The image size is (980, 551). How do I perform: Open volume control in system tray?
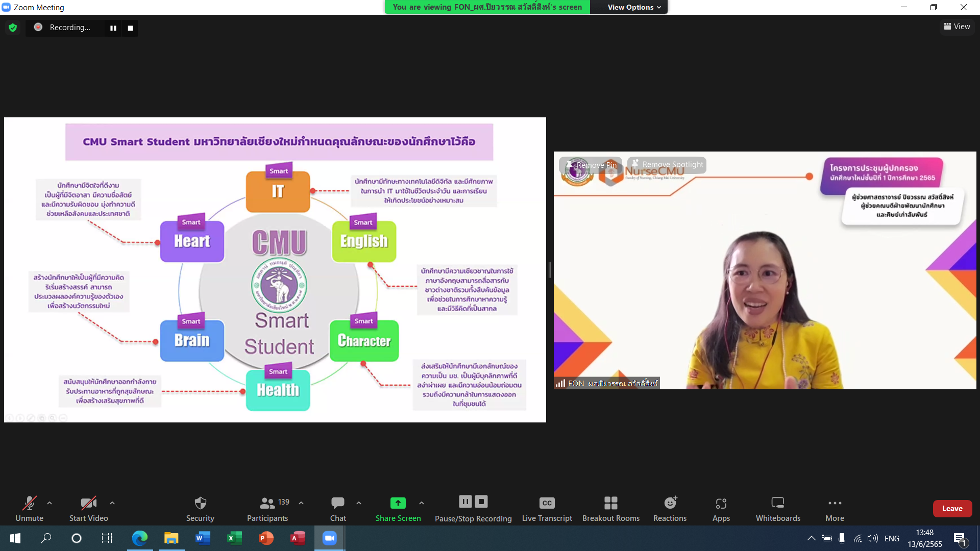point(873,538)
